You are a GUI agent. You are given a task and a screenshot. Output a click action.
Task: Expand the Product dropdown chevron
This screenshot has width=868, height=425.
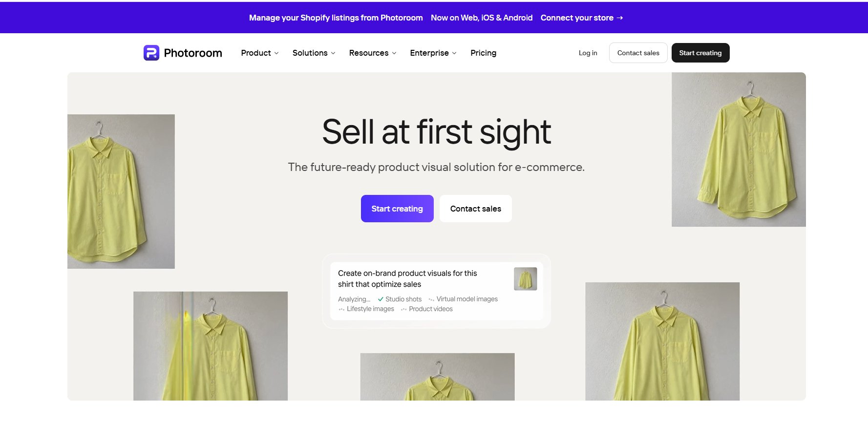276,53
